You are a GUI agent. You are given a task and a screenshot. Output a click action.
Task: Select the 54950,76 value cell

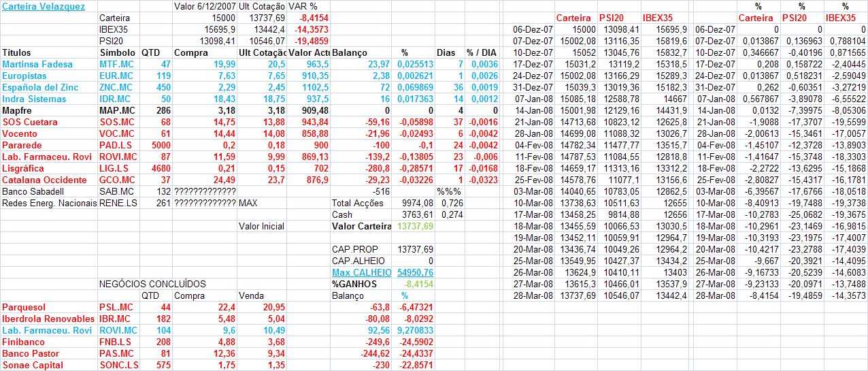(415, 272)
